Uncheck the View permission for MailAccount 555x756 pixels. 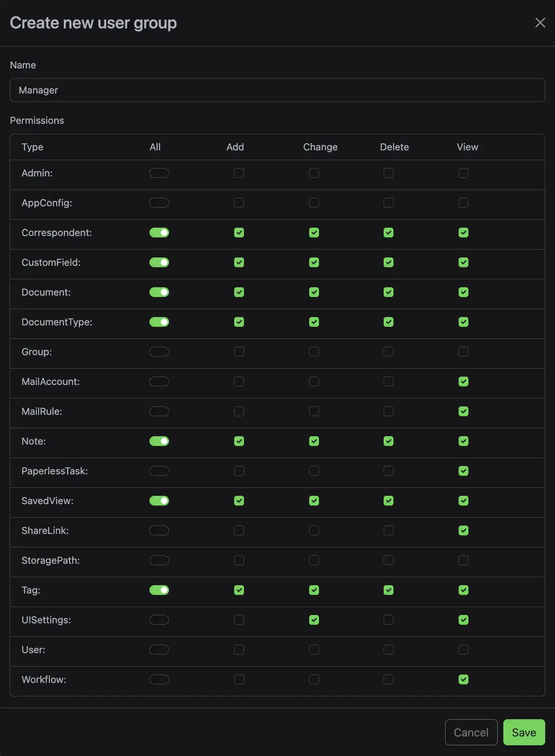point(463,382)
